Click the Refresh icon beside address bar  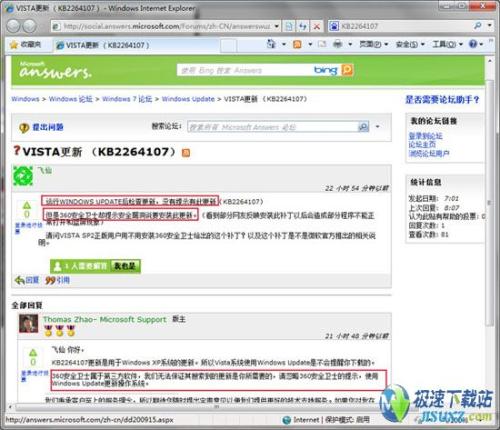303,26
